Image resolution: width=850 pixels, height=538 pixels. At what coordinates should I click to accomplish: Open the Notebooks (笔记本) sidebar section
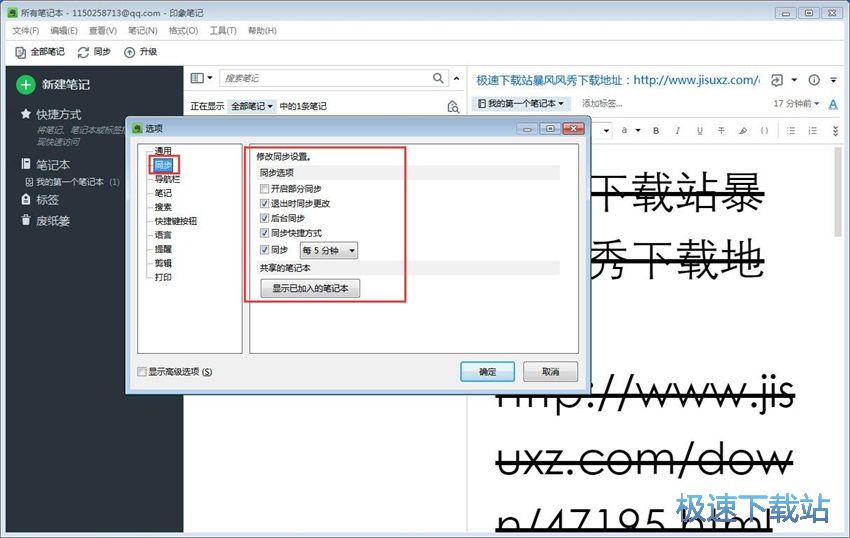(46, 164)
